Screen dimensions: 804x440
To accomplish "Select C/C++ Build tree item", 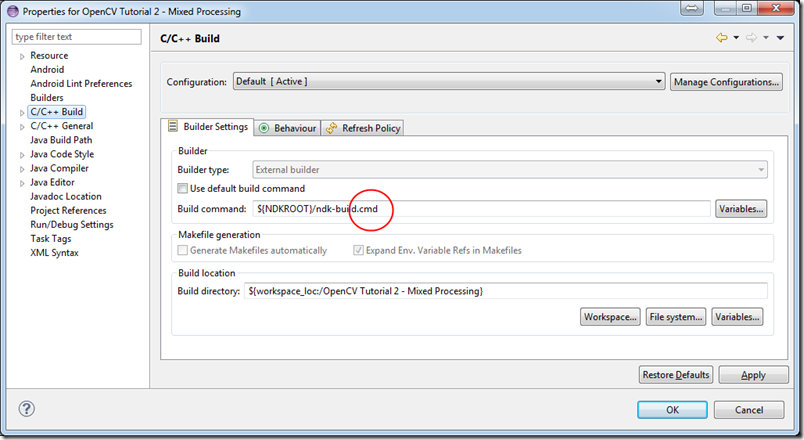I will coord(56,112).
